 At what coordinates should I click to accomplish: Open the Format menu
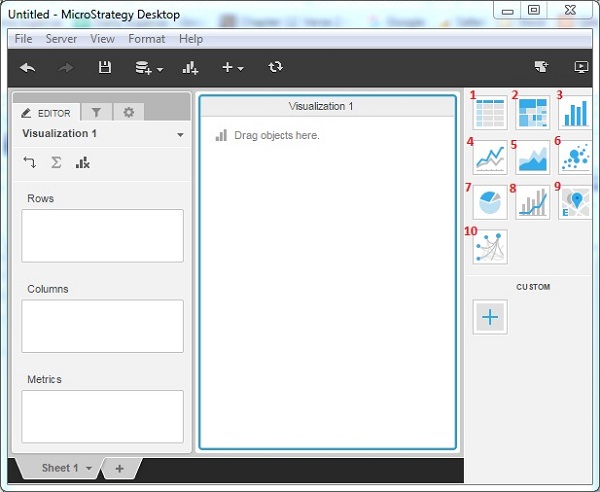coord(146,39)
